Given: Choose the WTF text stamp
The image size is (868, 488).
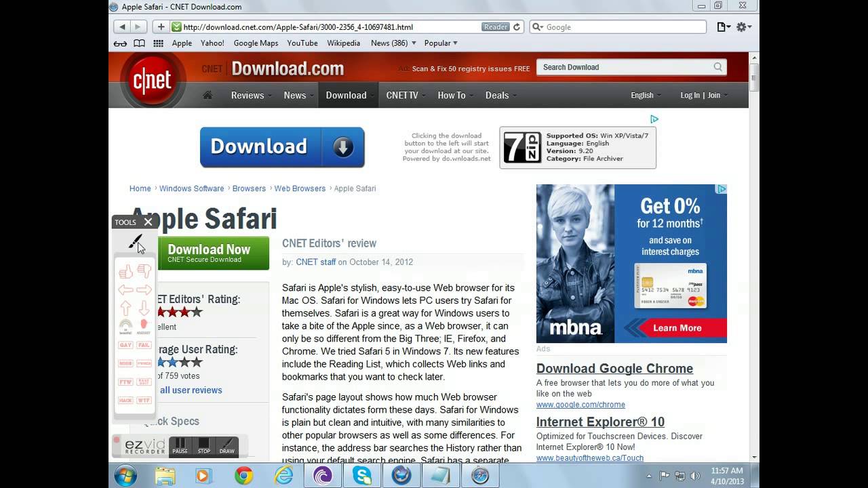Looking at the screenshot, I should click(x=144, y=400).
